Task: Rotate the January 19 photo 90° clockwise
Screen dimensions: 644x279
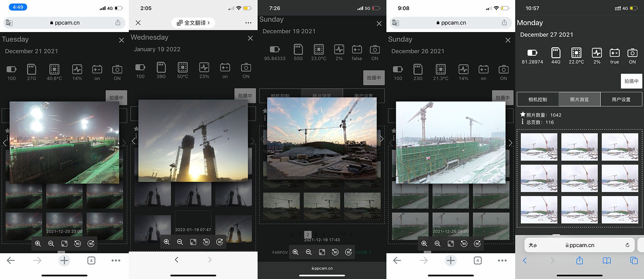Action: coord(220,242)
